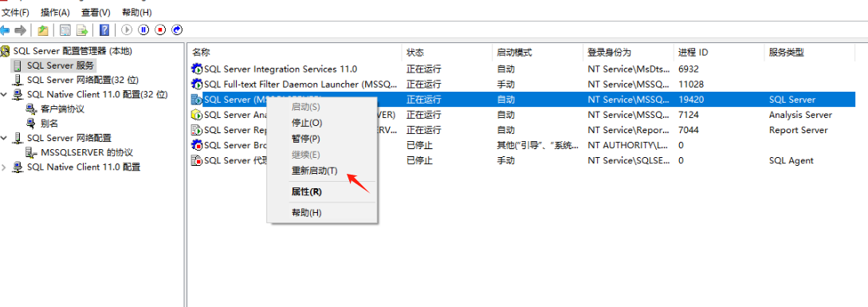Click the blue Back arrow in toolbar

click(x=5, y=30)
